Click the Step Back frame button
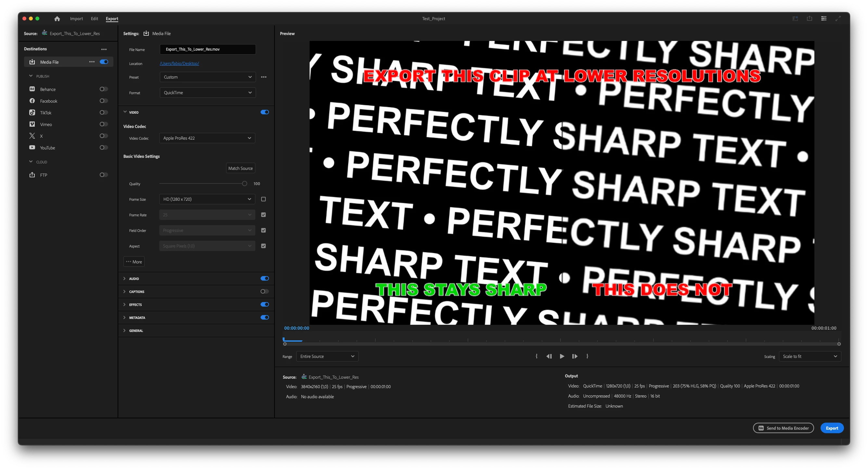The image size is (868, 469). [549, 356]
